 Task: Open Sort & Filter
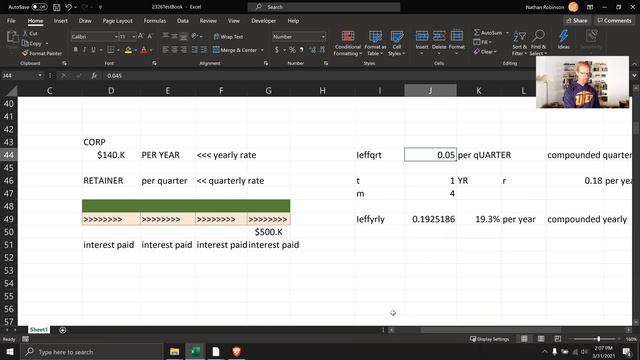519,43
